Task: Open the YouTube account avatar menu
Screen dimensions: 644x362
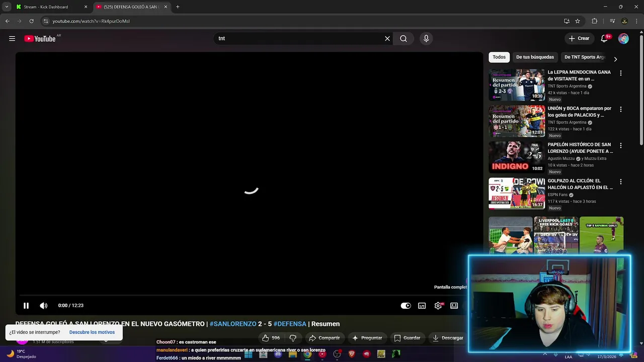Action: tap(623, 39)
